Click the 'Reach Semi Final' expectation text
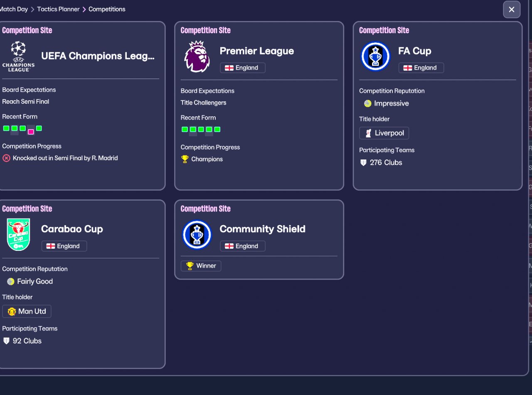Viewport: 532px width, 395px height. 26,102
